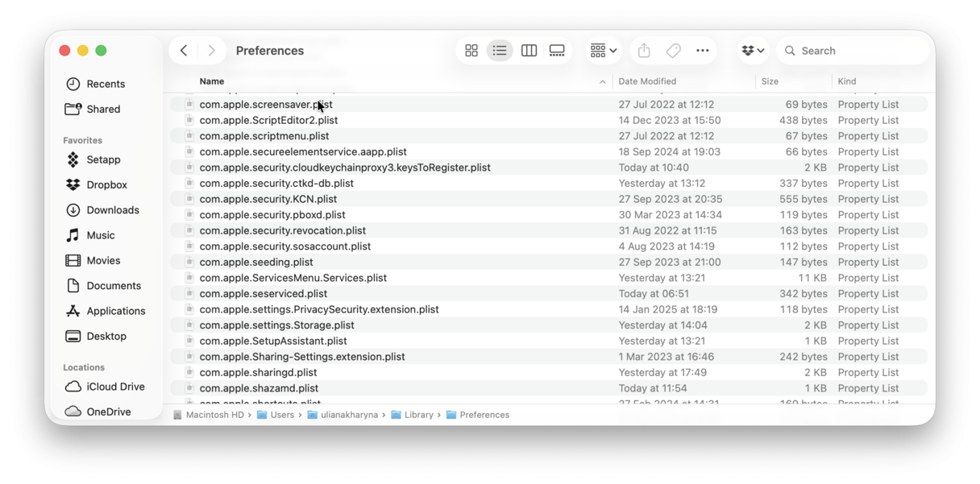980x484 pixels.
Task: Switch to icon grid view
Action: click(471, 50)
